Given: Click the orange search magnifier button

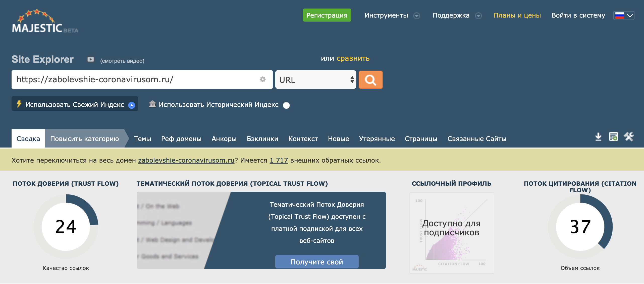Looking at the screenshot, I should coord(370,80).
